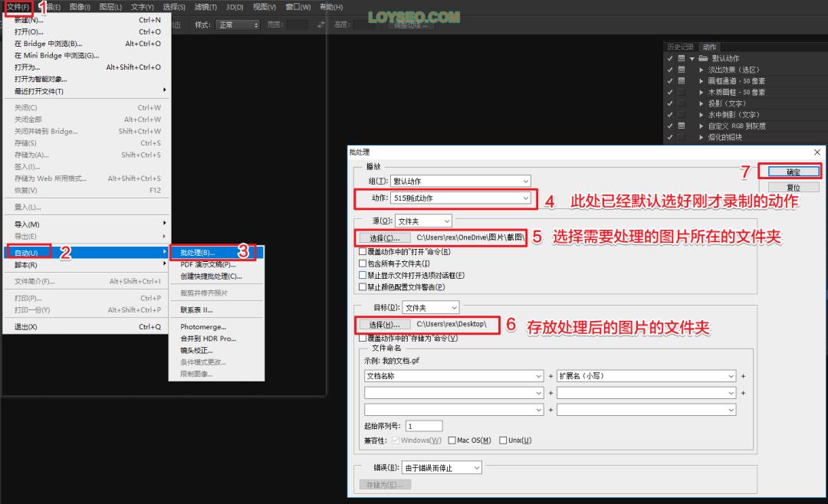Click dialog toggle icon beside 淡出效果（选区） action
The width and height of the screenshot is (828, 504).
point(681,69)
